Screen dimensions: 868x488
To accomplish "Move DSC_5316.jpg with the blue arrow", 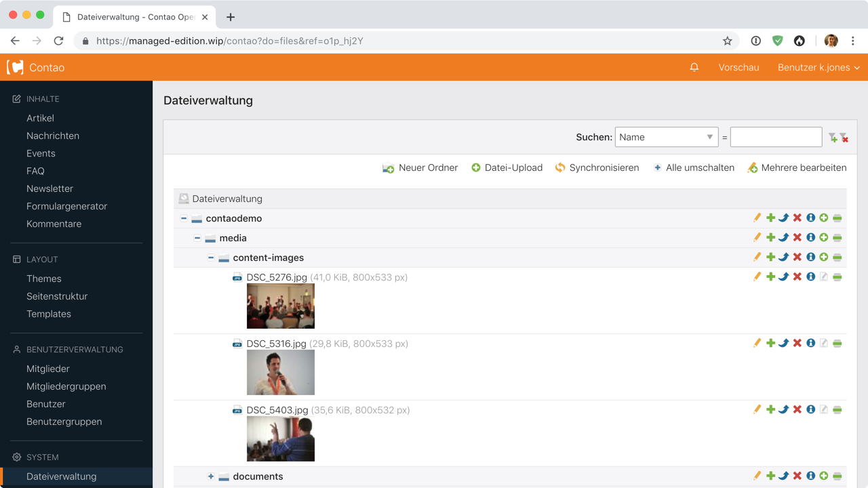I will coord(784,343).
